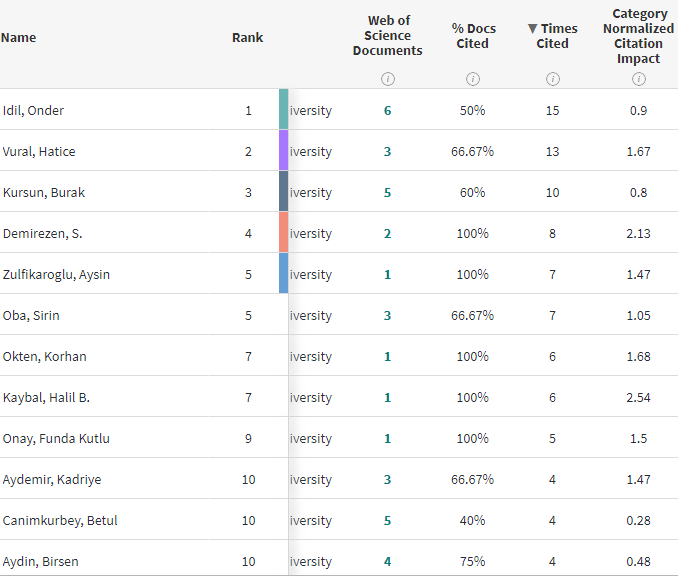Screen dimensions: 678x577
Task: Click info icon under % Docs Cited
Action: point(473,79)
